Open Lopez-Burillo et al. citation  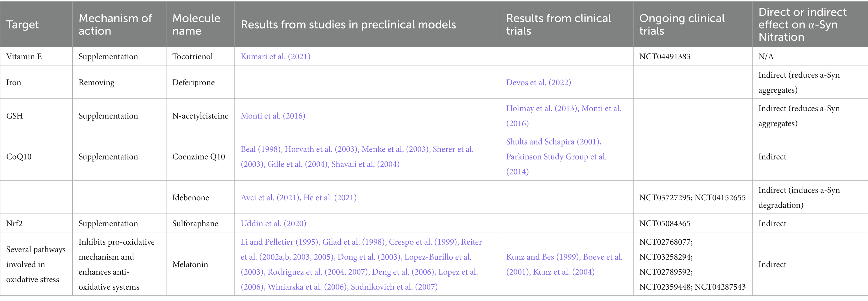coord(437,257)
